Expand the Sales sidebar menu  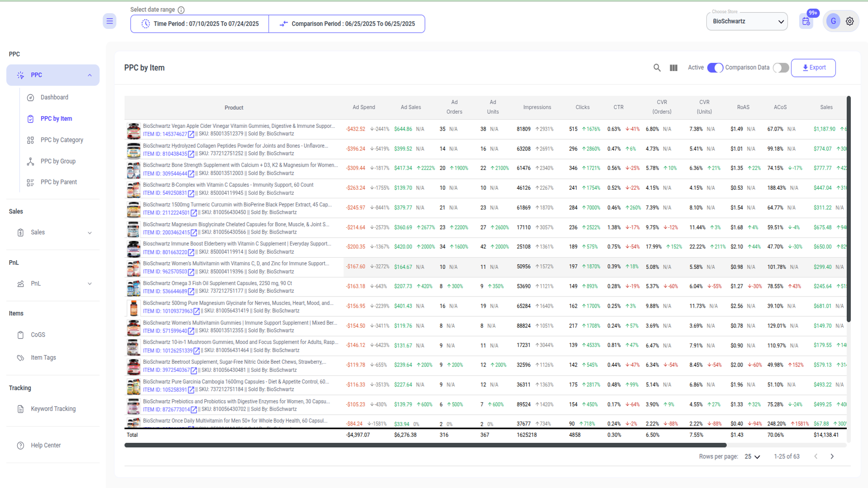coord(53,233)
